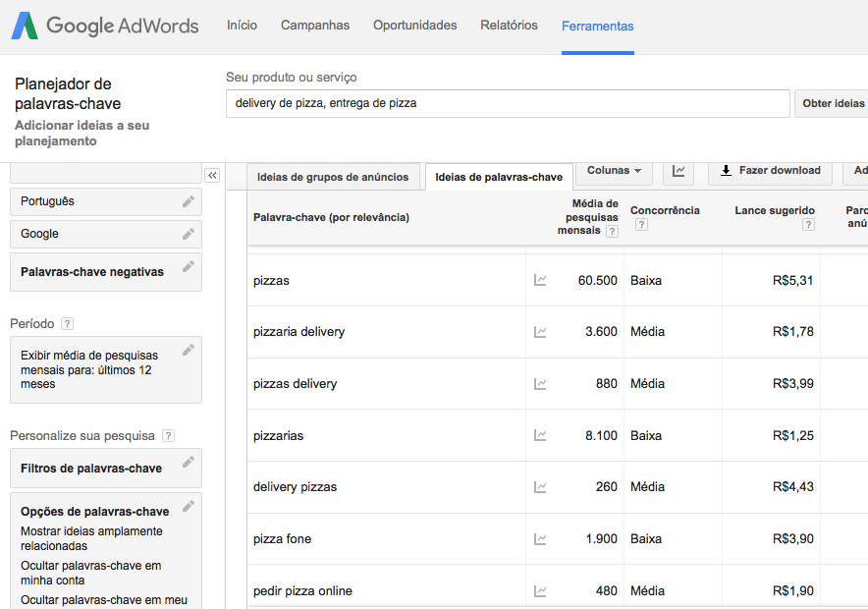The width and height of the screenshot is (868, 609).
Task: Click help icon next to Período
Action: click(67, 324)
